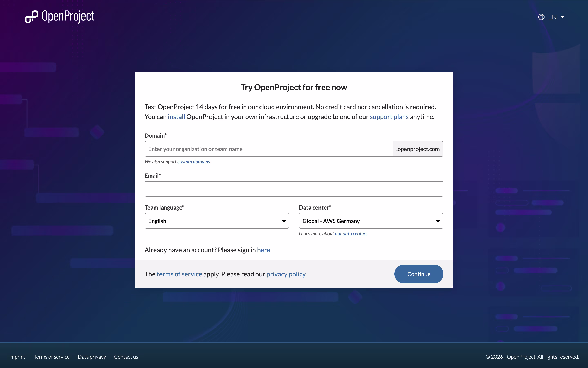The image size is (588, 368).
Task: Click the .openproject.com domain suffix
Action: pyautogui.click(x=418, y=149)
